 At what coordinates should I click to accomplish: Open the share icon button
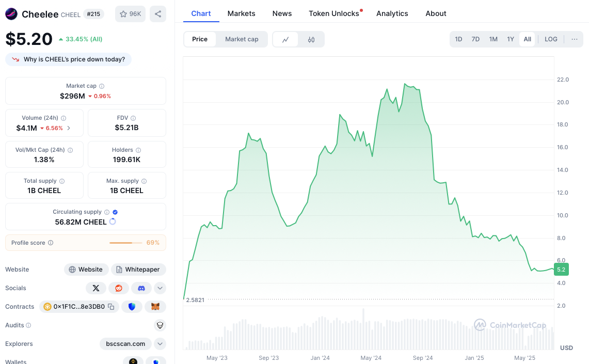(158, 14)
